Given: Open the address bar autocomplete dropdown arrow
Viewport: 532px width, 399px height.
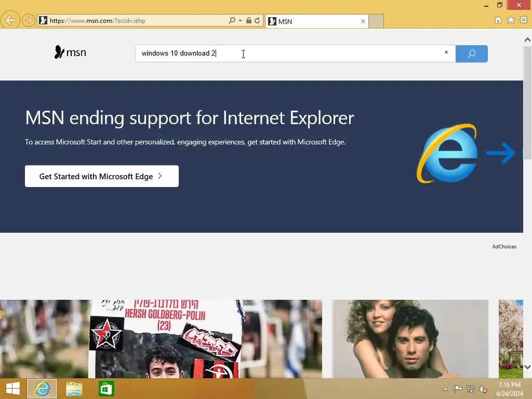Looking at the screenshot, I should [240, 21].
